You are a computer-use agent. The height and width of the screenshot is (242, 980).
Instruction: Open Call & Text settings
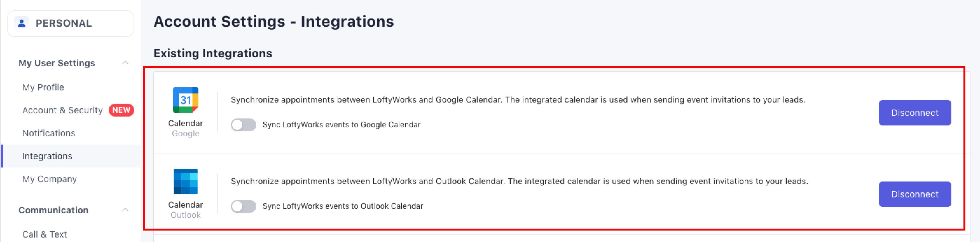pyautogui.click(x=45, y=234)
